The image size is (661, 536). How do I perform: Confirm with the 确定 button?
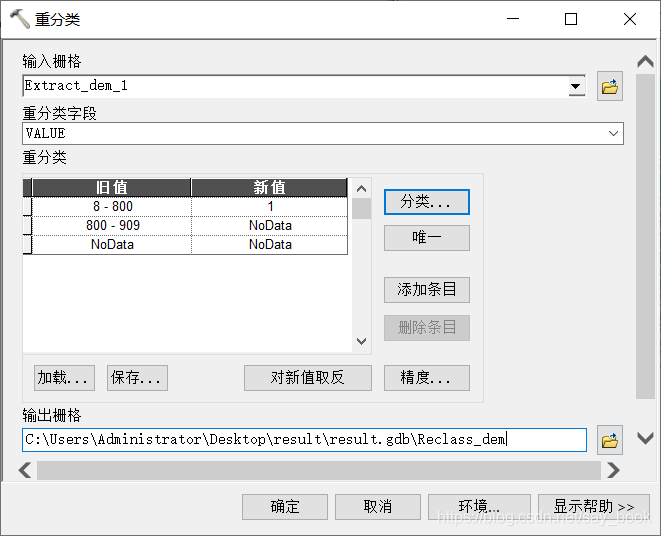(285, 507)
